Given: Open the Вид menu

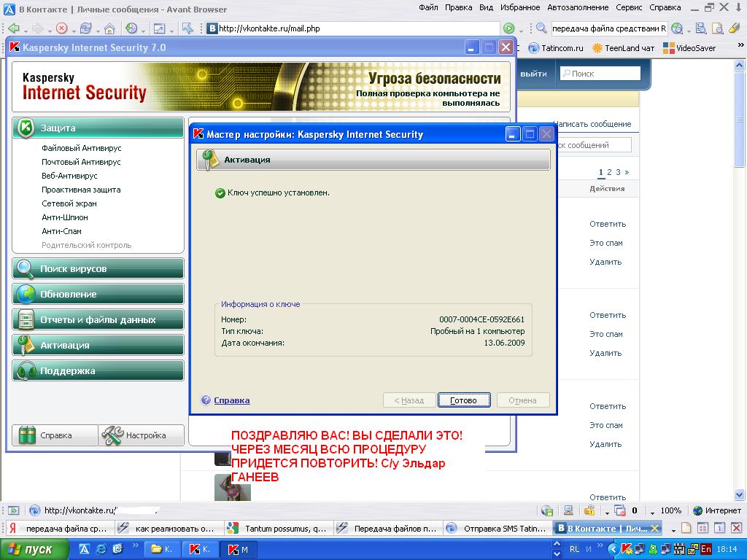Looking at the screenshot, I should [486, 7].
